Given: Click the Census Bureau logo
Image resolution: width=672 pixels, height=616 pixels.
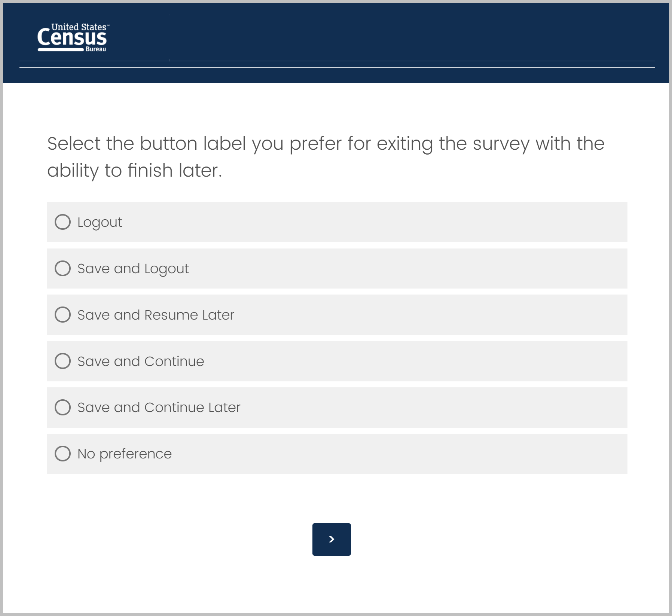Looking at the screenshot, I should (72, 38).
